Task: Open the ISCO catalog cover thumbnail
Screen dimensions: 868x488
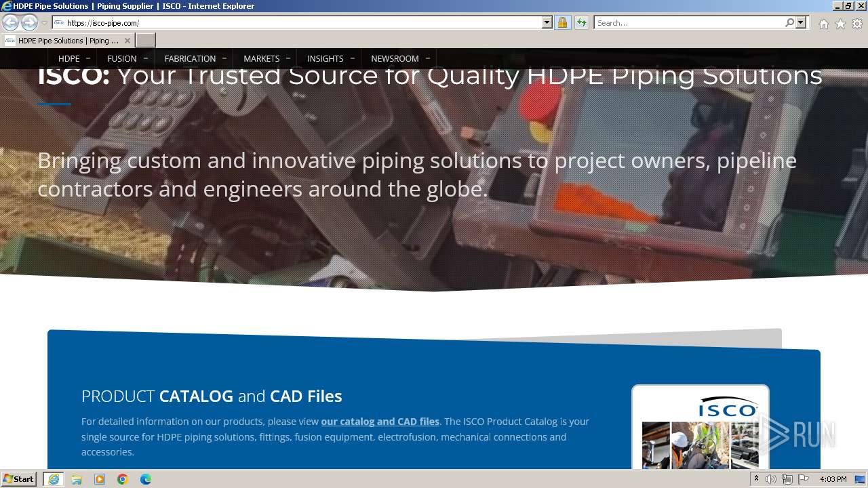Action: [701, 428]
